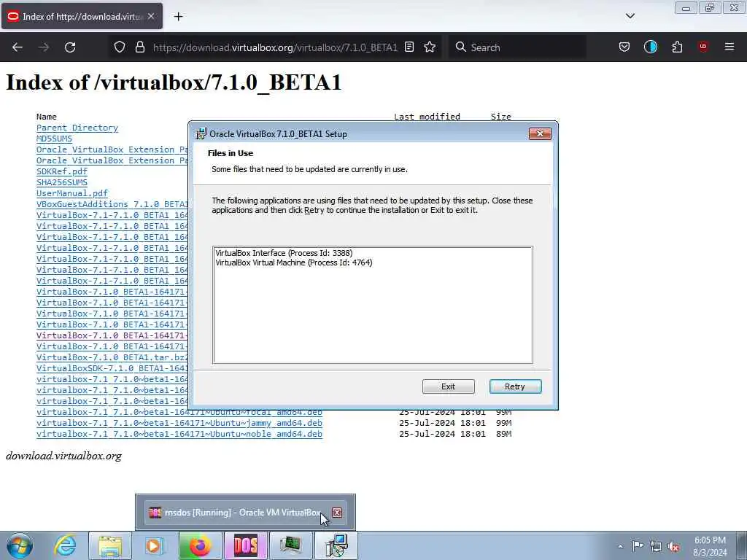Open Windows Explorer folder on taskbar
The image size is (747, 560).
[x=110, y=545]
